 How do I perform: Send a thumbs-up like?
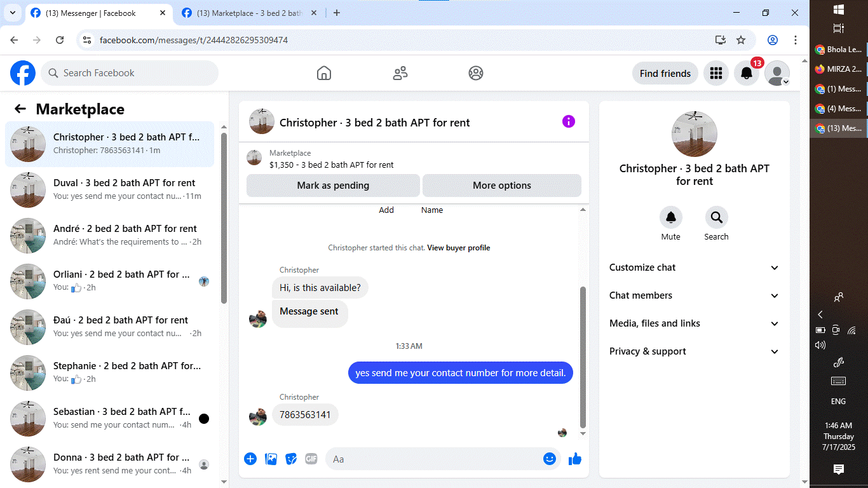[x=575, y=459]
